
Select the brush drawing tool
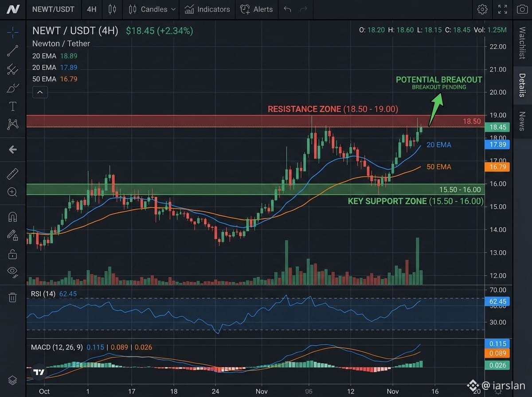pyautogui.click(x=12, y=88)
